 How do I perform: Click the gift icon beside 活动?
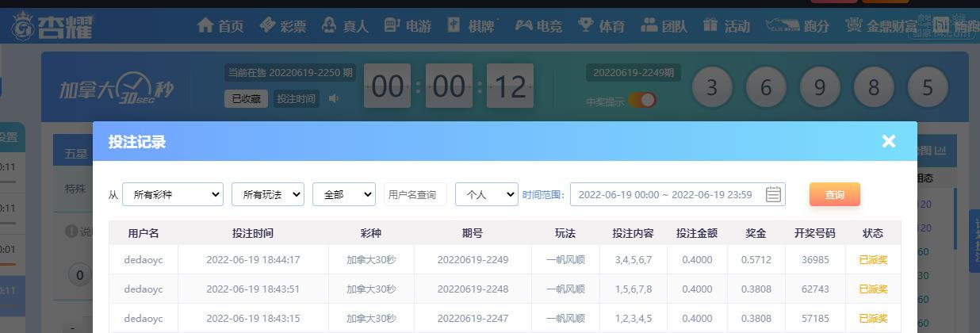click(710, 25)
